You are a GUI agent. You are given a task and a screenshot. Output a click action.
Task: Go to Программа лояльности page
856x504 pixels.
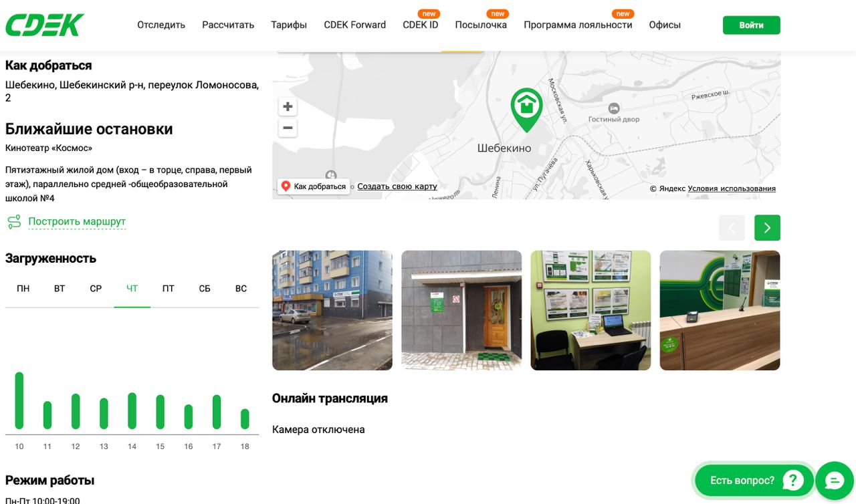click(x=578, y=25)
